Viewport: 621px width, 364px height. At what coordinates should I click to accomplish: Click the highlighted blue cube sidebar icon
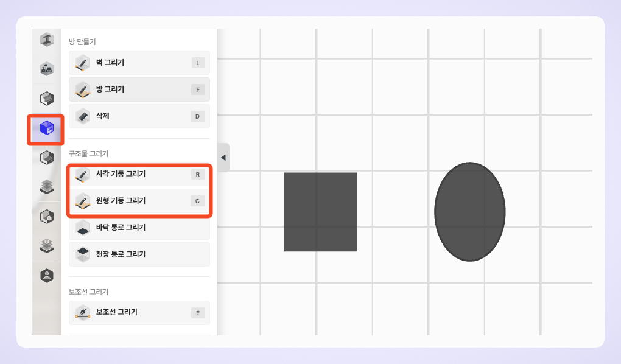click(47, 128)
